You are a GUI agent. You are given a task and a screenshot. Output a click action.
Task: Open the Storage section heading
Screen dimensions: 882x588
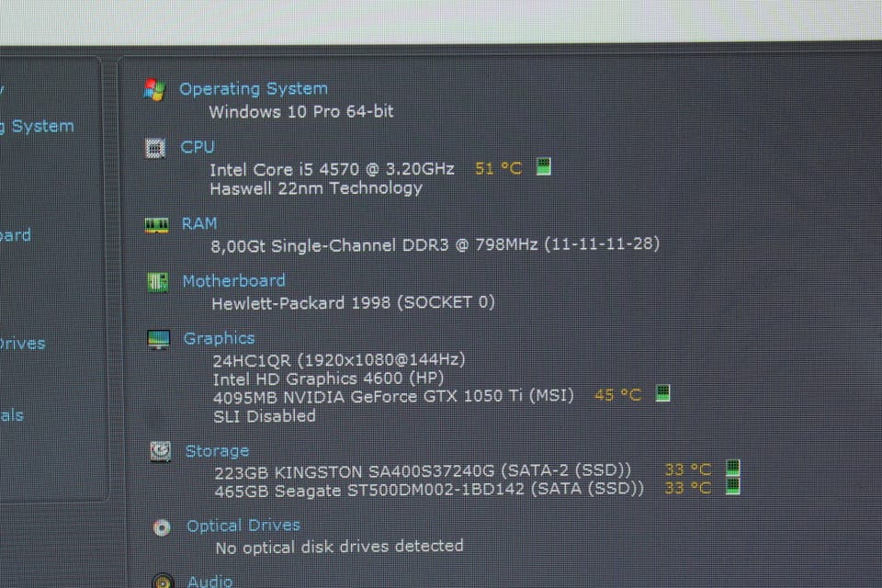(217, 451)
